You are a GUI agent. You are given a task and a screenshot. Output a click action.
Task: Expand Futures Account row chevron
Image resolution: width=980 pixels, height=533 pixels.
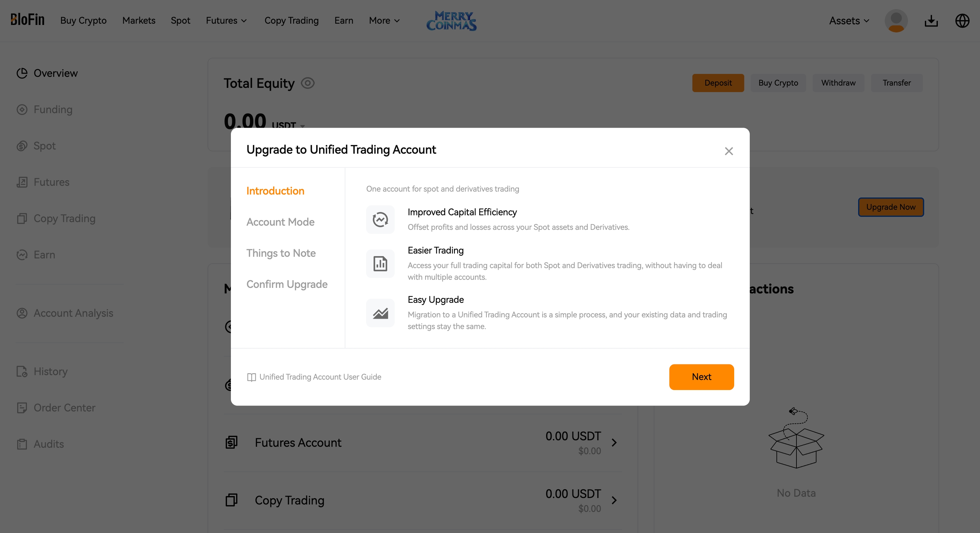coord(614,443)
